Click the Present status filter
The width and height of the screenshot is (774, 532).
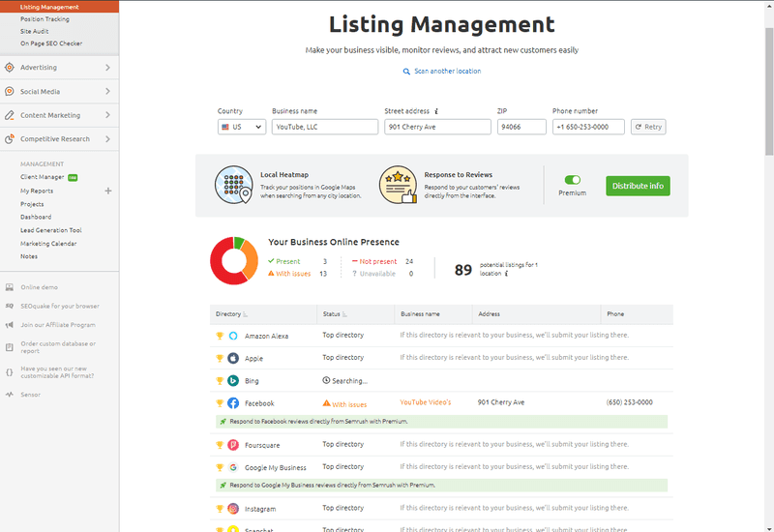[283, 261]
